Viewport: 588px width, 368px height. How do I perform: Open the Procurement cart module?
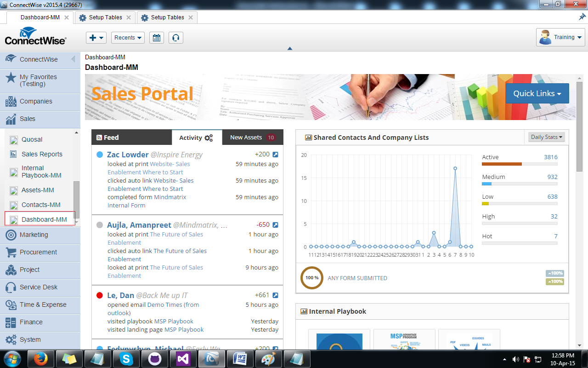pos(40,252)
